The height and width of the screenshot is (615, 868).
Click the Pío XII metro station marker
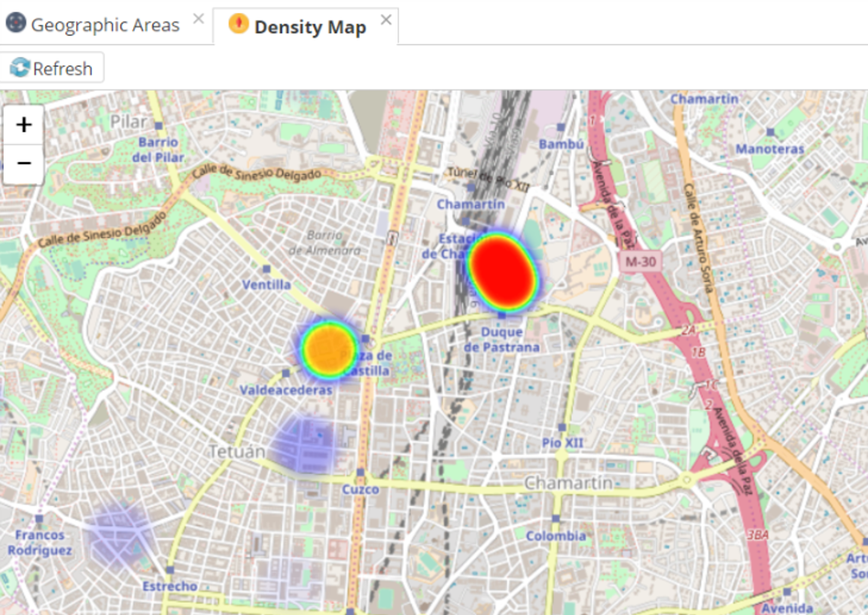(x=562, y=428)
